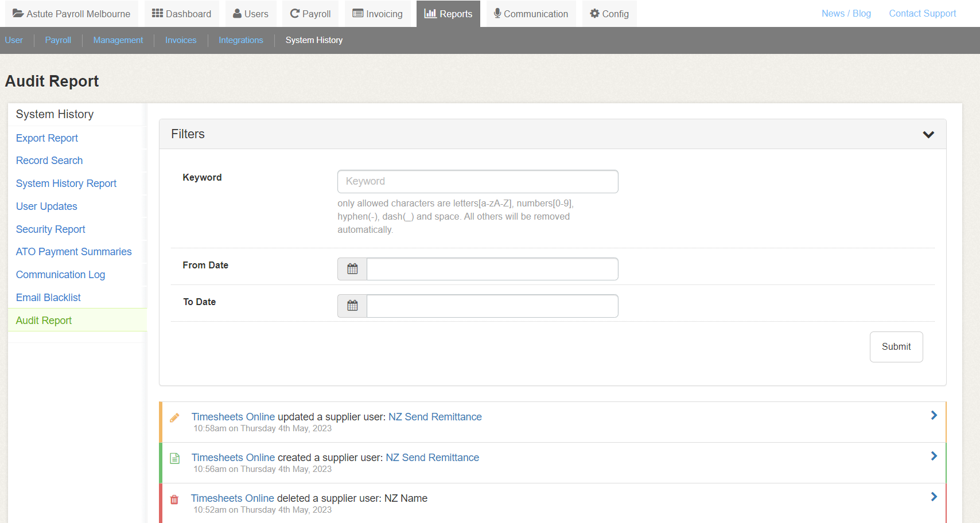Image resolution: width=980 pixels, height=523 pixels.
Task: Select Email Blacklist in sidebar
Action: pyautogui.click(x=48, y=298)
